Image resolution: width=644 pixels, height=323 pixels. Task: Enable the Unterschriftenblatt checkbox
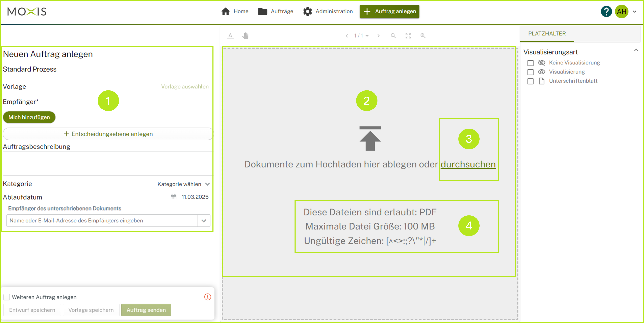pos(530,81)
